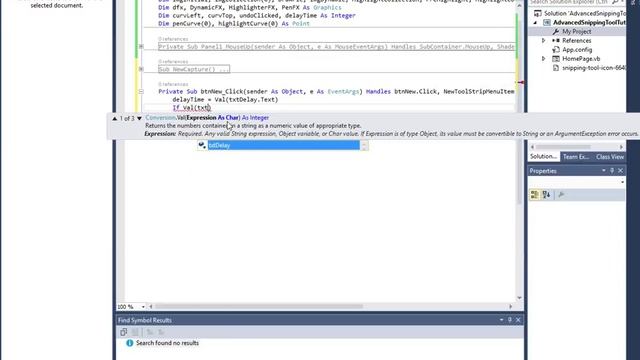Image resolution: width=640 pixels, height=360 pixels.
Task: Click the Find Symbol Results panel title
Action: pyautogui.click(x=145, y=320)
